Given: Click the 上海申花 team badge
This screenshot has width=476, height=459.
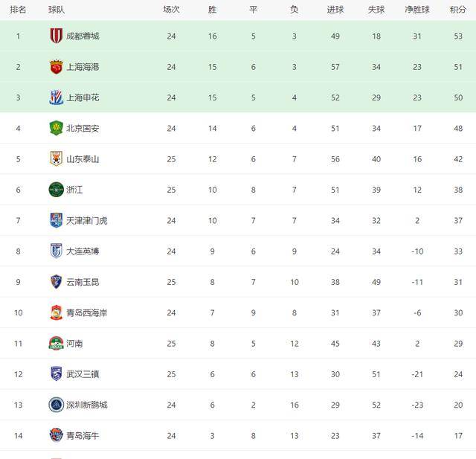Looking at the screenshot, I should click(x=57, y=97).
